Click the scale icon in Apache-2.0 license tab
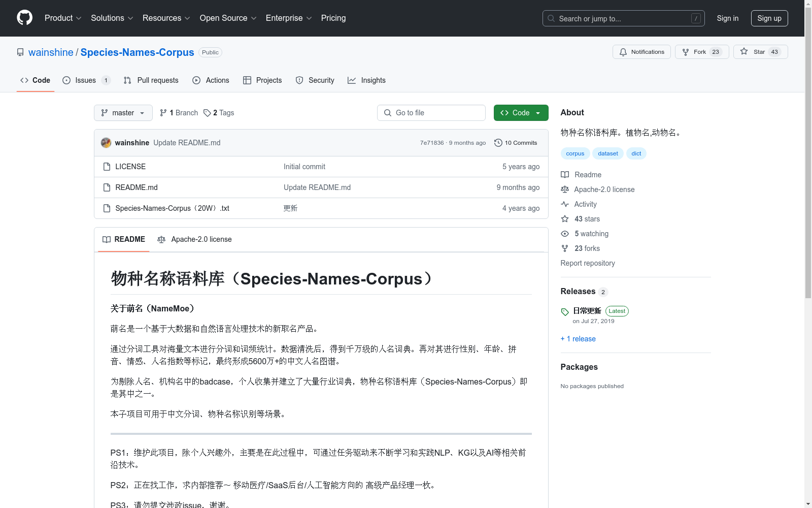 coord(161,239)
